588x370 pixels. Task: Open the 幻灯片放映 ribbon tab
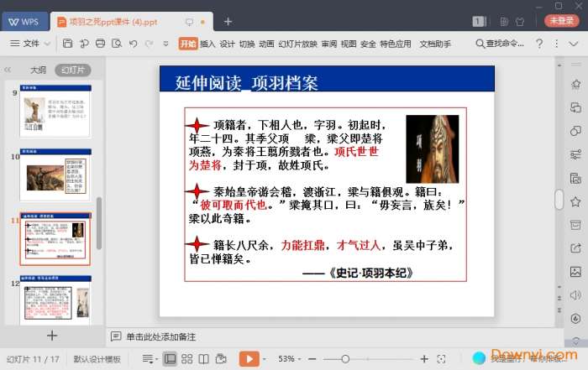(297, 44)
